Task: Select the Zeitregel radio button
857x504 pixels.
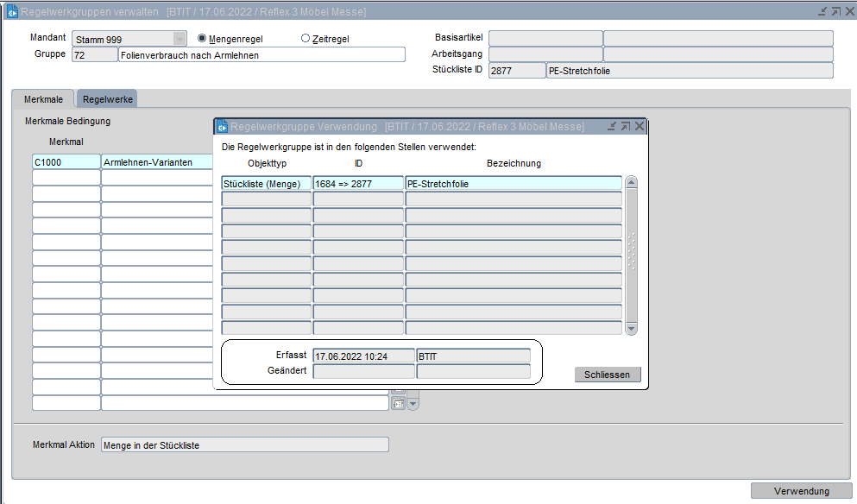Action: (x=306, y=39)
